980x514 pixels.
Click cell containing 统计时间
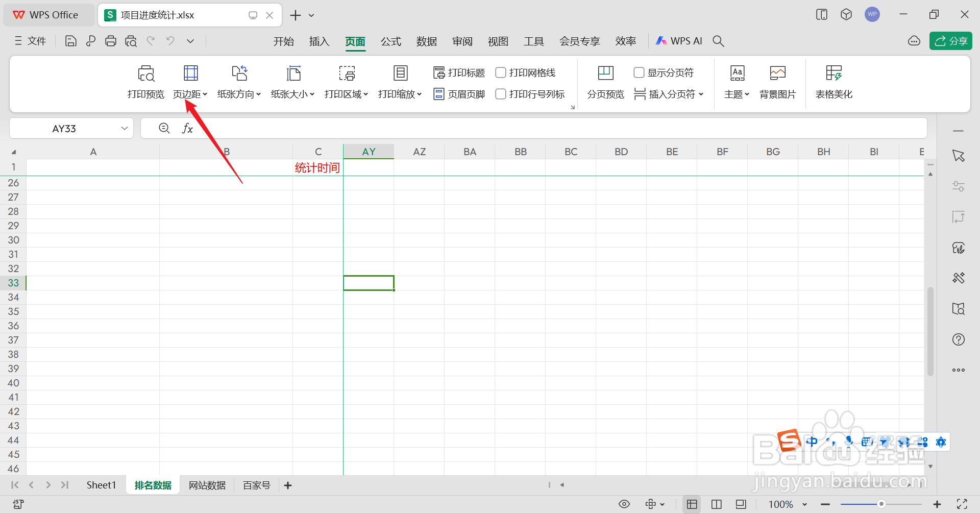click(317, 168)
